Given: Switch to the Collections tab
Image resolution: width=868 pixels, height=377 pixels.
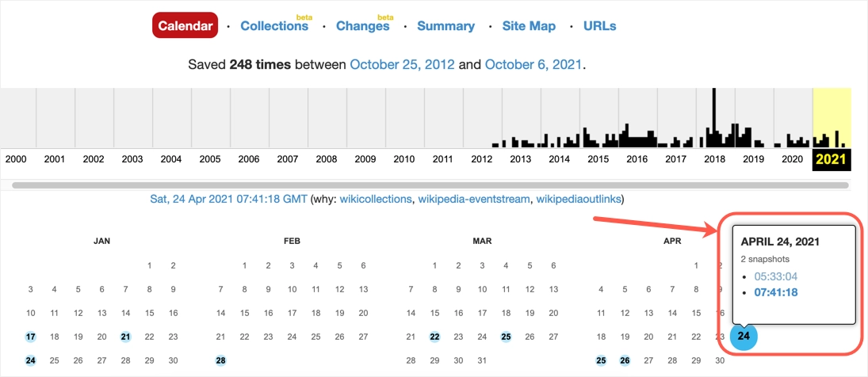Looking at the screenshot, I should 274,26.
